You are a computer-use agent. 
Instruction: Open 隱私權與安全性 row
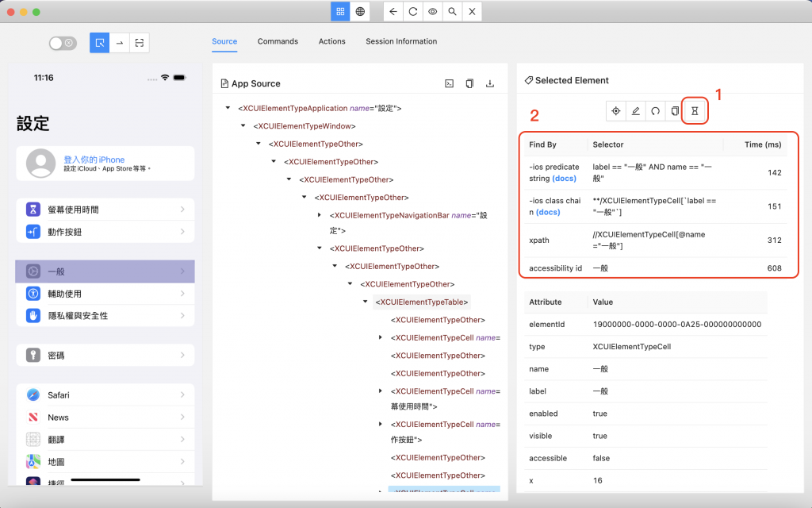[105, 315]
